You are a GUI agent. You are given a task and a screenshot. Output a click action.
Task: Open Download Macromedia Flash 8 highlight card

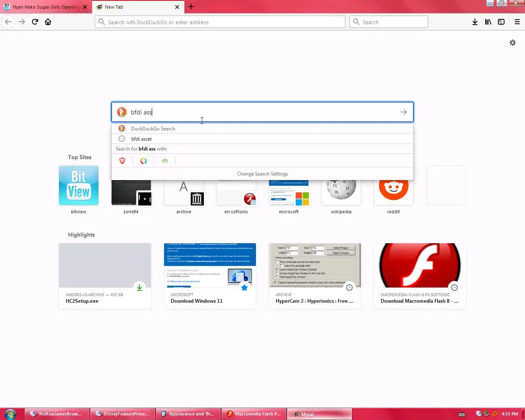click(x=420, y=276)
